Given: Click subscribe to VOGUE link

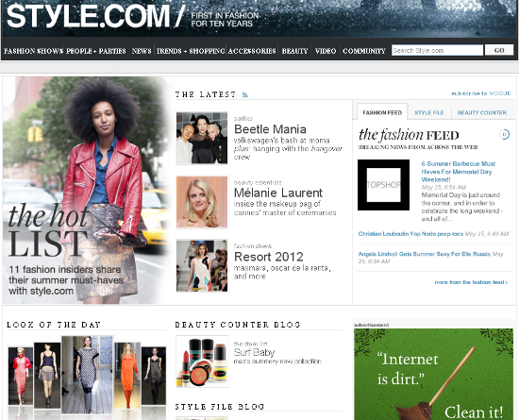Looking at the screenshot, I should [x=481, y=93].
